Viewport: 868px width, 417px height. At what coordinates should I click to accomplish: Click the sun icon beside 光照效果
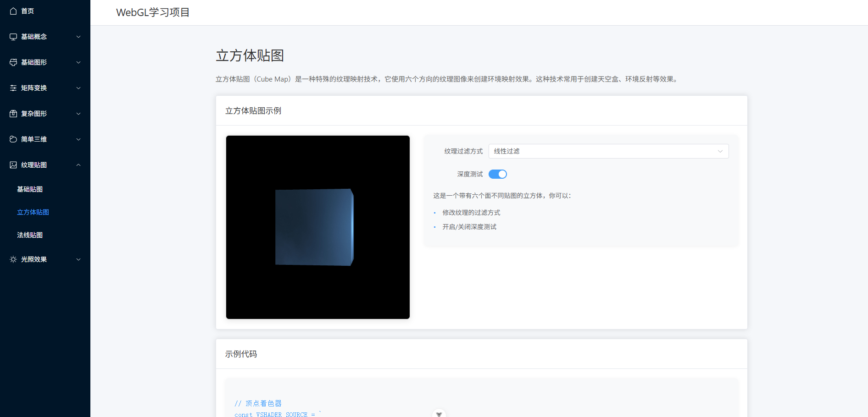pyautogui.click(x=13, y=259)
